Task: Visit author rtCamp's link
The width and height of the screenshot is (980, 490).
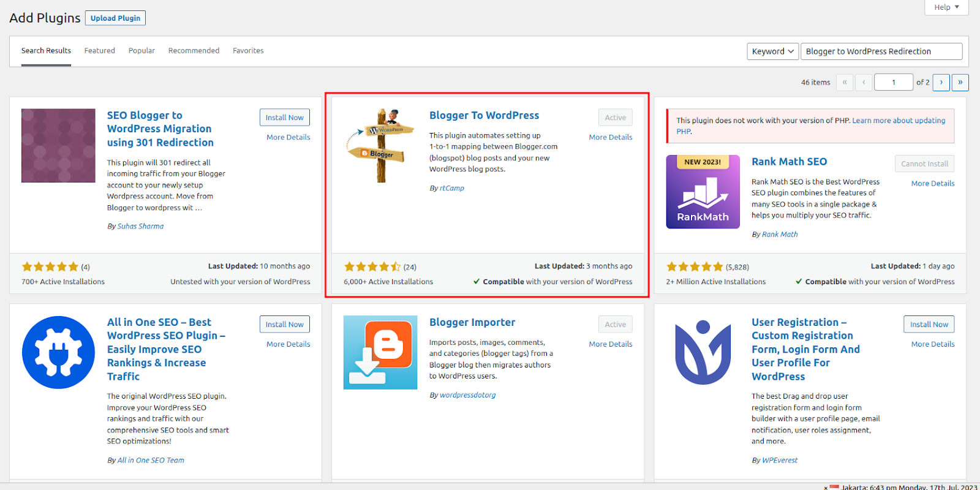Action: 452,188
